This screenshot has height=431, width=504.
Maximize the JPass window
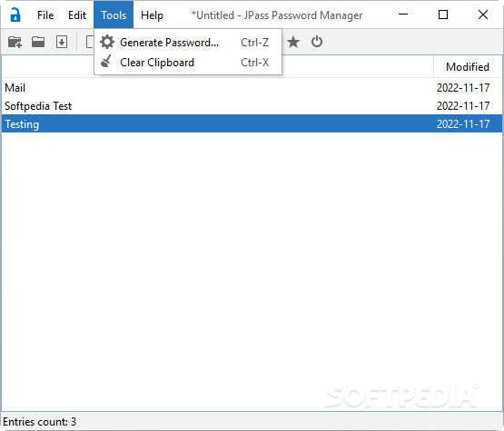click(x=443, y=15)
